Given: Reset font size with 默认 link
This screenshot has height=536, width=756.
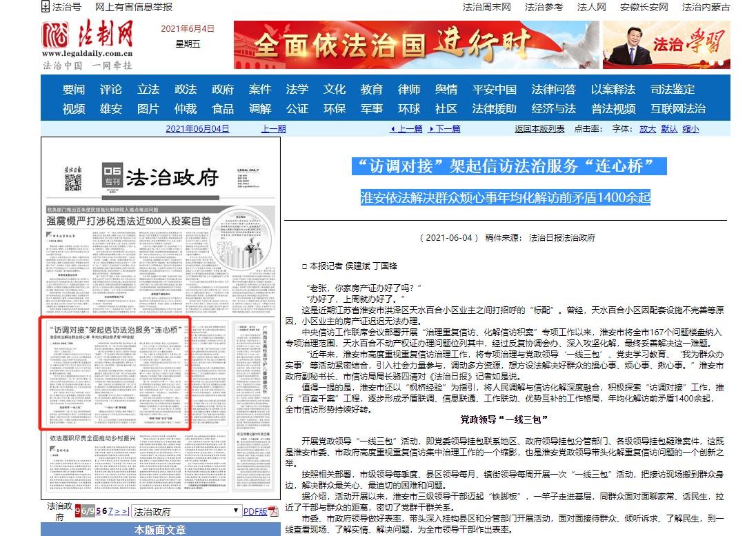Looking at the screenshot, I should pyautogui.click(x=668, y=129).
